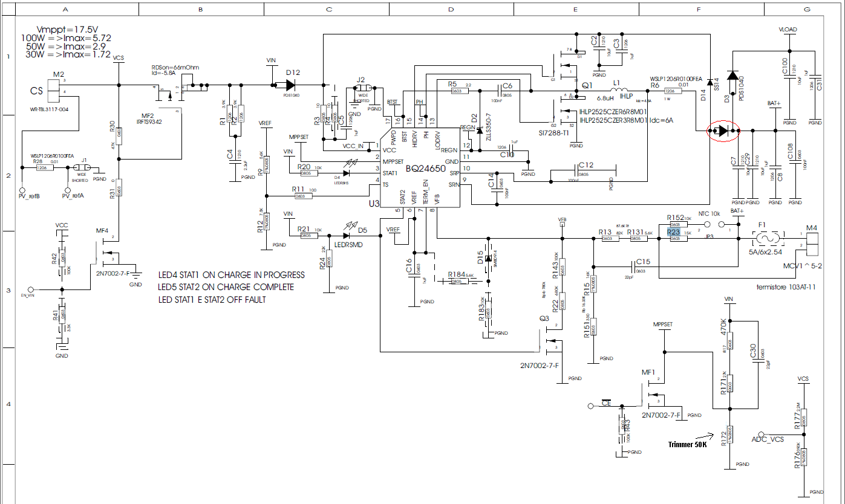Viewport: 845px width, 504px height.
Task: Click the highlighted R23 resistor label
Action: (x=674, y=231)
